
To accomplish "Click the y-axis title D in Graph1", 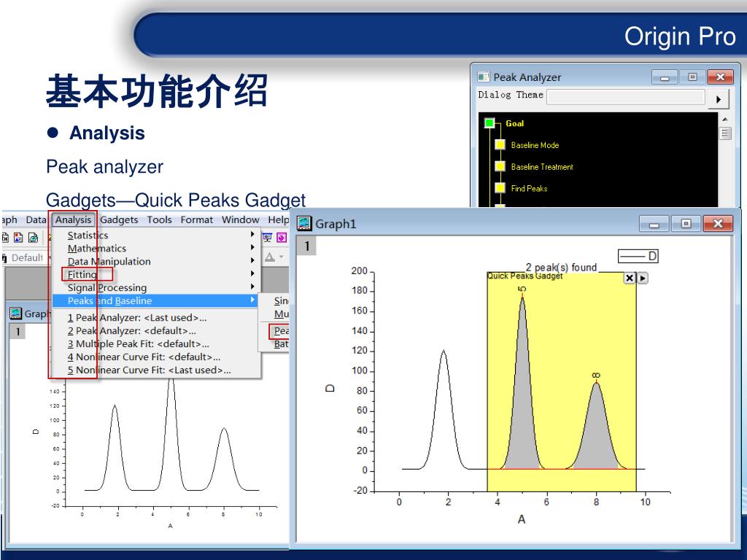I will [330, 388].
